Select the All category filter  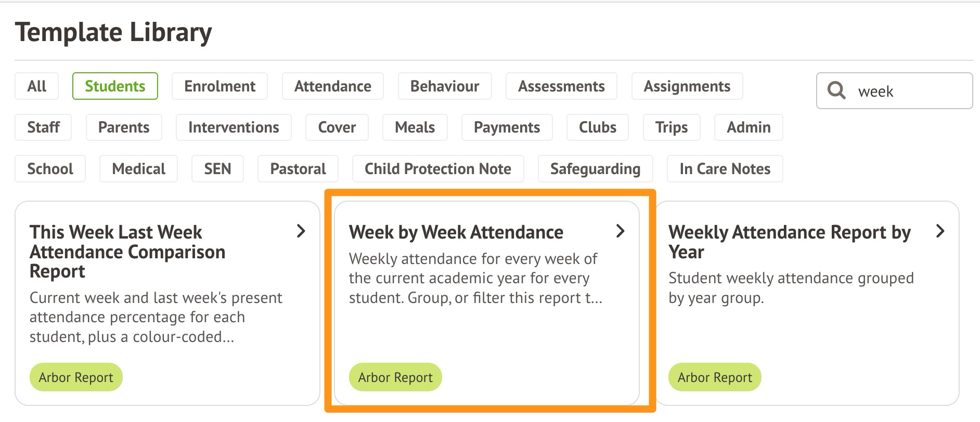coord(37,86)
